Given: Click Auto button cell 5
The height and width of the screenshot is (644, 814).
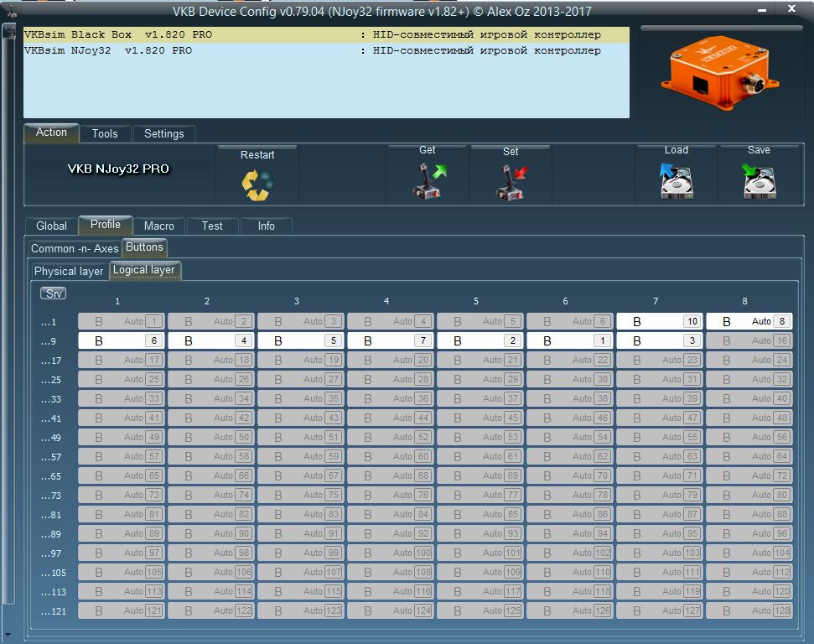Looking at the screenshot, I should click(x=480, y=321).
